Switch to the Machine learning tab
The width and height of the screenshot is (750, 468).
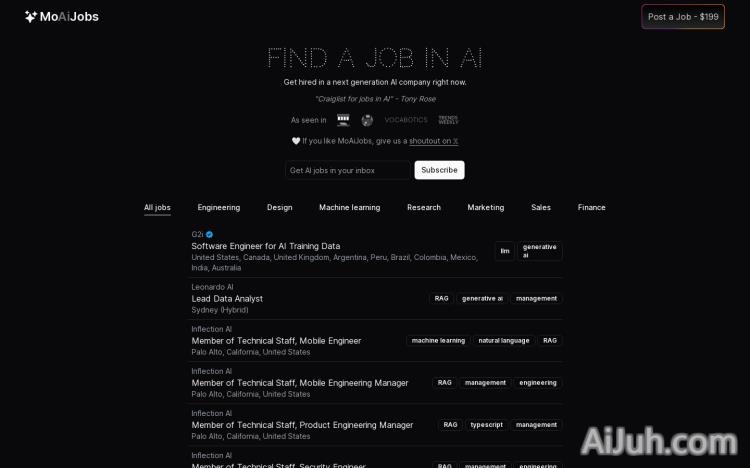pos(349,207)
